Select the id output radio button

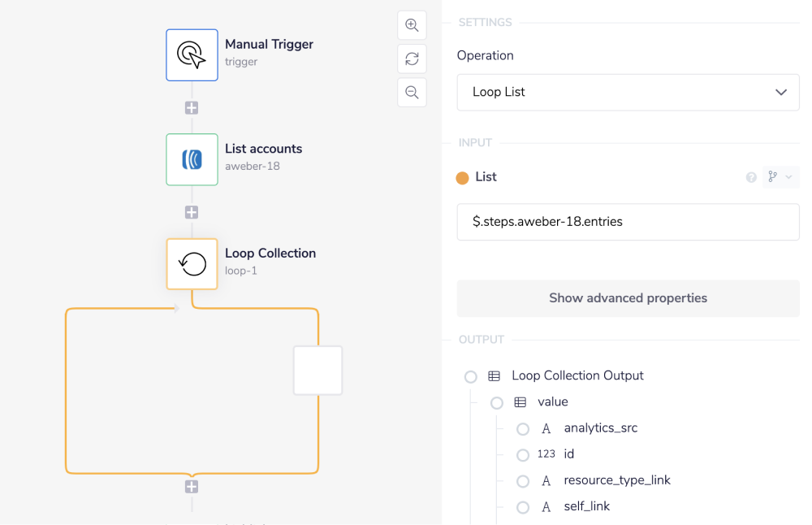tap(523, 455)
